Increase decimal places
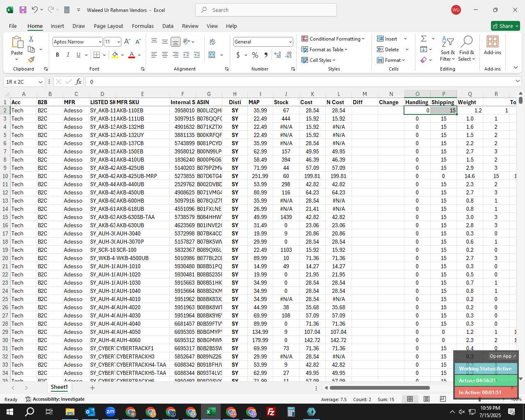 tap(278, 55)
